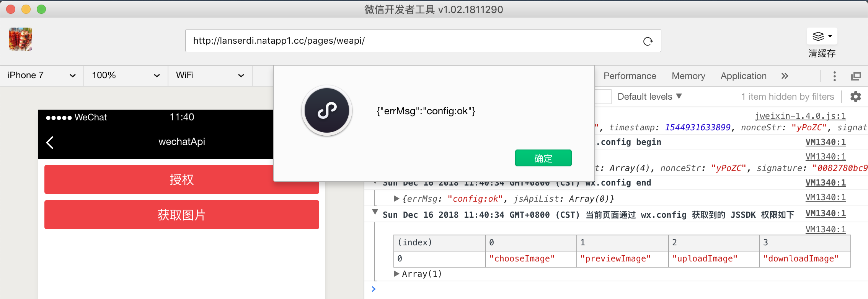Click the "chooseImage" table cell

click(x=531, y=259)
